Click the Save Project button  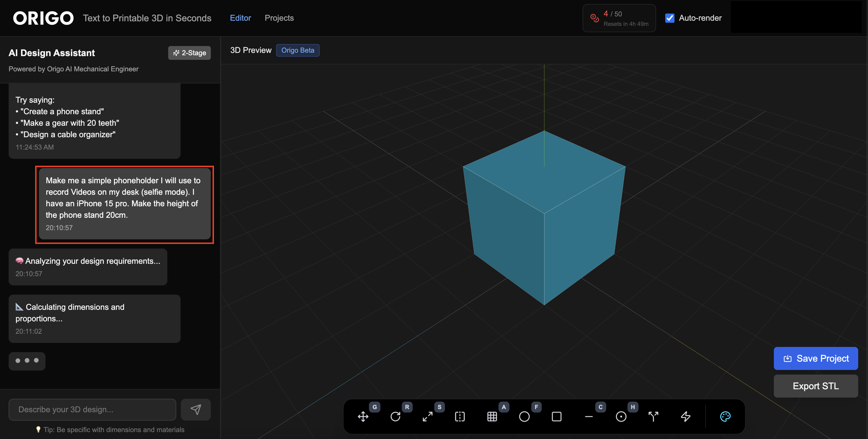coord(816,358)
